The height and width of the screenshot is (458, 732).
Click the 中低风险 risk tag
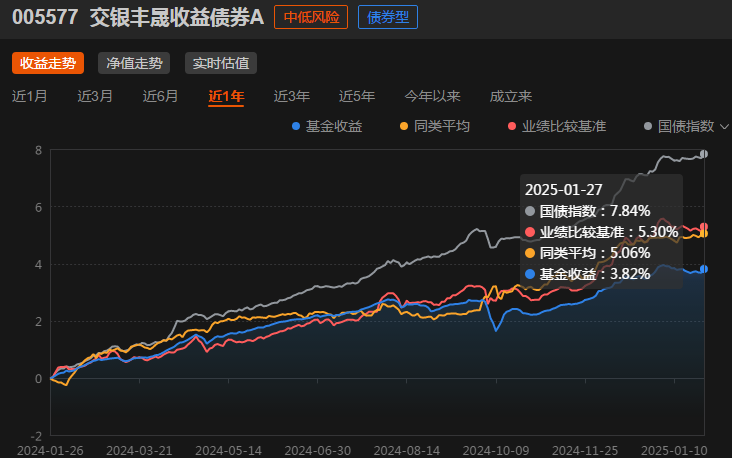click(x=311, y=17)
